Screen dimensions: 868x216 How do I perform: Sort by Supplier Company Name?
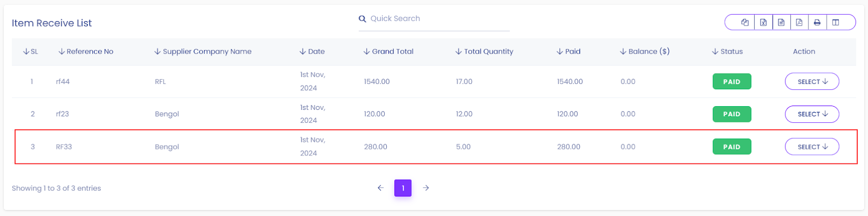tap(203, 51)
